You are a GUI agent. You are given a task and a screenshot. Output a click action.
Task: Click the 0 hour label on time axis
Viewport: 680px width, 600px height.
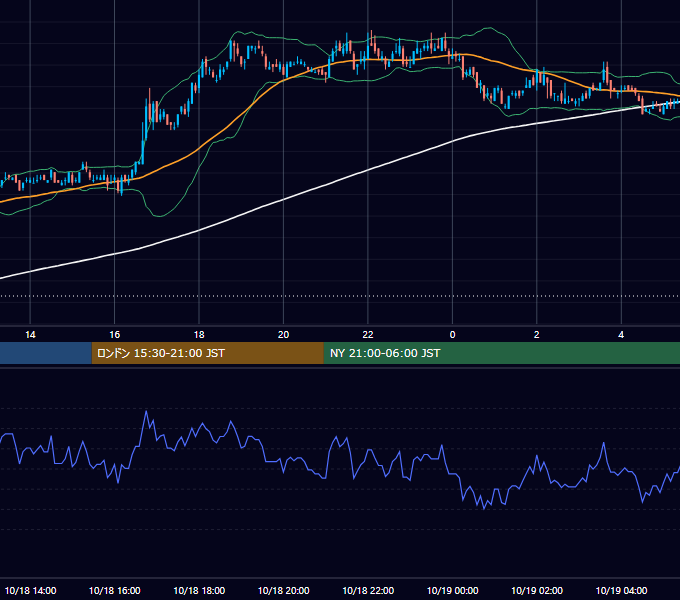(x=452, y=335)
